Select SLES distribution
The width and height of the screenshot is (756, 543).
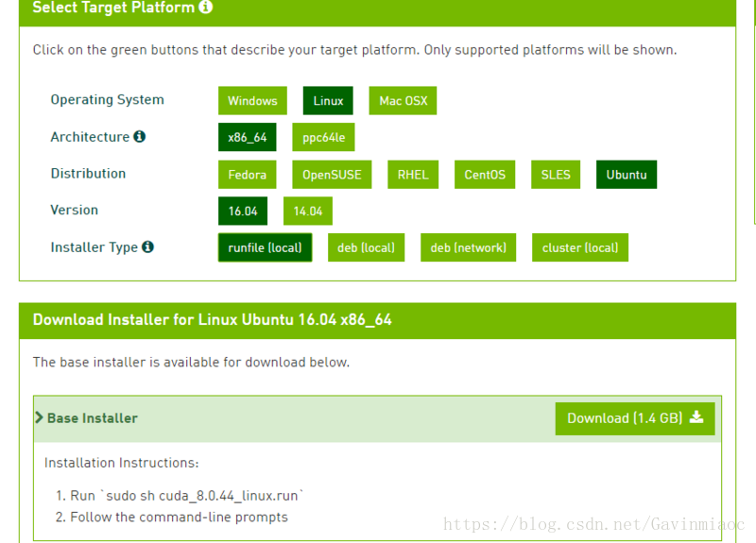556,175
